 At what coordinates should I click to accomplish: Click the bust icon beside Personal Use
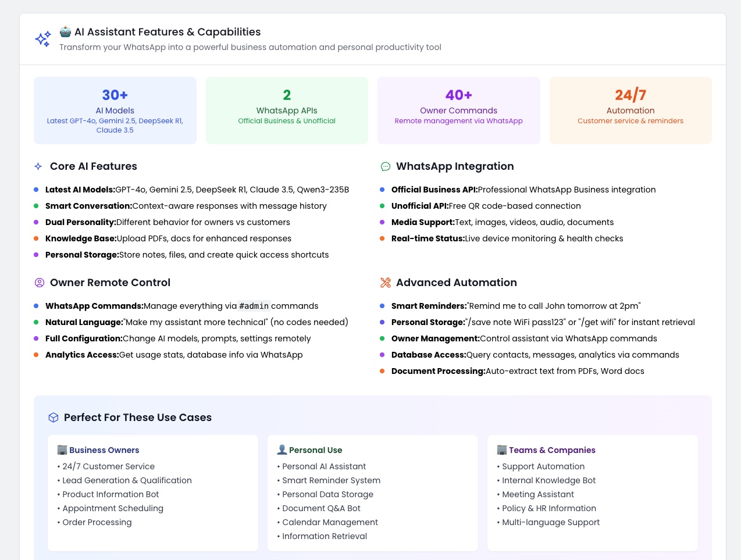tap(282, 450)
